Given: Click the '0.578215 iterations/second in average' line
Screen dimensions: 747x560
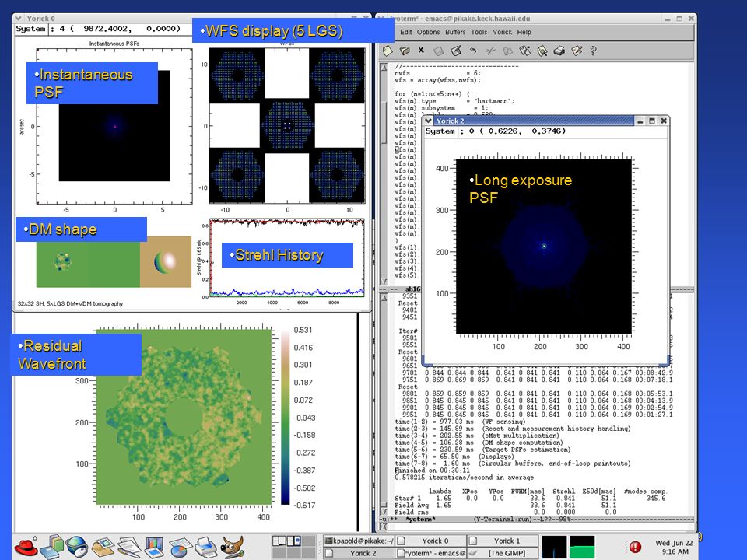Looking at the screenshot, I should [x=464, y=477].
